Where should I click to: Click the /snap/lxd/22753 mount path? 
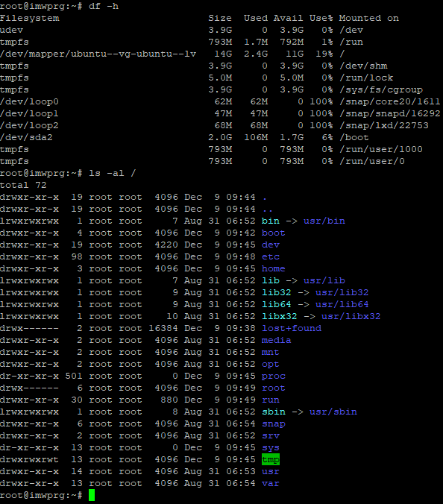(384, 125)
